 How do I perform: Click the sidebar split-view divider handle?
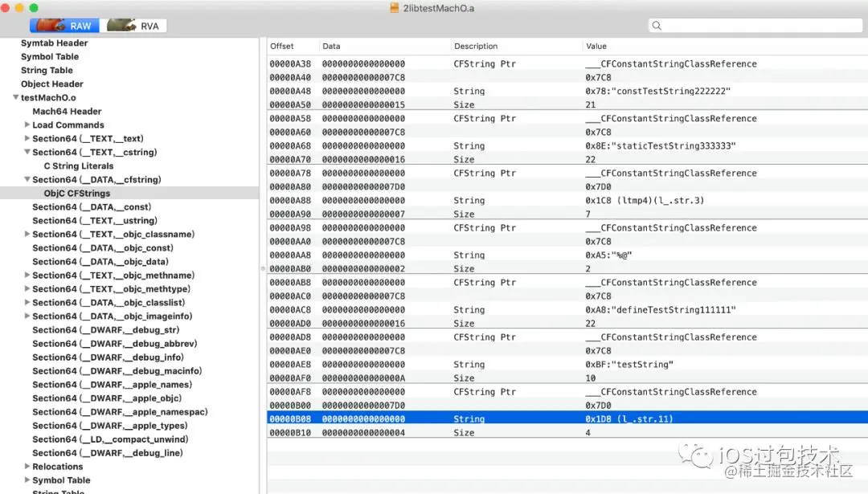[263, 268]
